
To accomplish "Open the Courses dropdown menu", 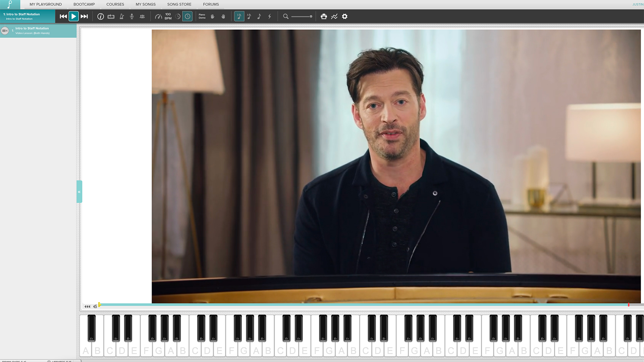I will point(115,4).
